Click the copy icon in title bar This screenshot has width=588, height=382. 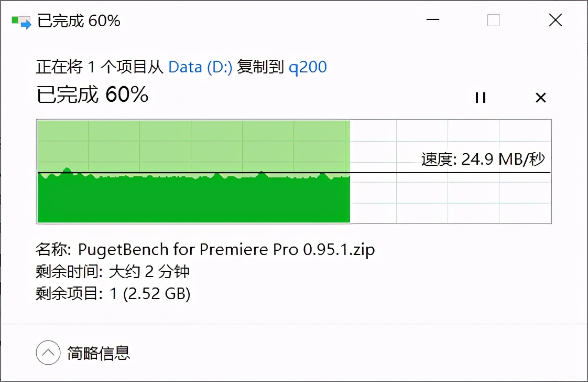21,21
